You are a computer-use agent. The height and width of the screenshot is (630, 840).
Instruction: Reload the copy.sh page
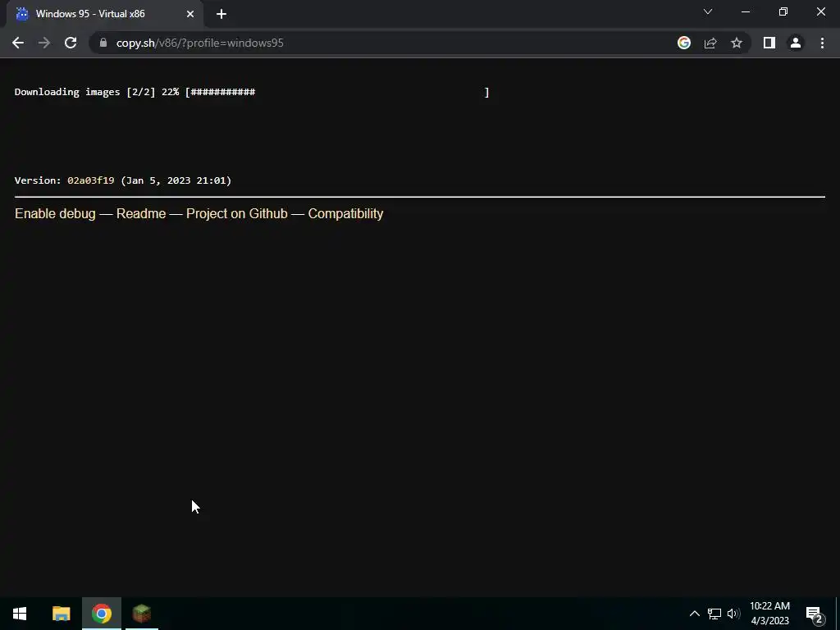tap(71, 43)
